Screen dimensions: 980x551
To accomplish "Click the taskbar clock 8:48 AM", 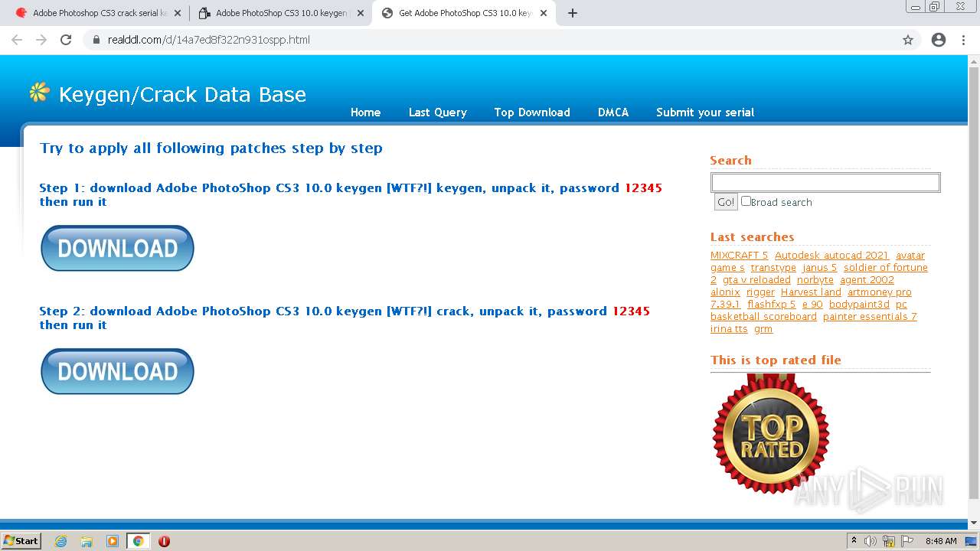I will (x=940, y=541).
